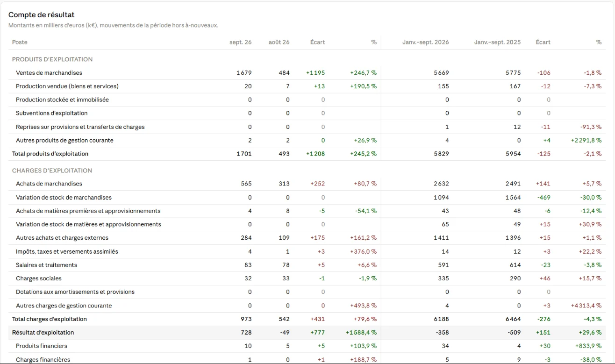Select the "Résultat d'exploitation" row label
This screenshot has height=364, width=615.
43,333
